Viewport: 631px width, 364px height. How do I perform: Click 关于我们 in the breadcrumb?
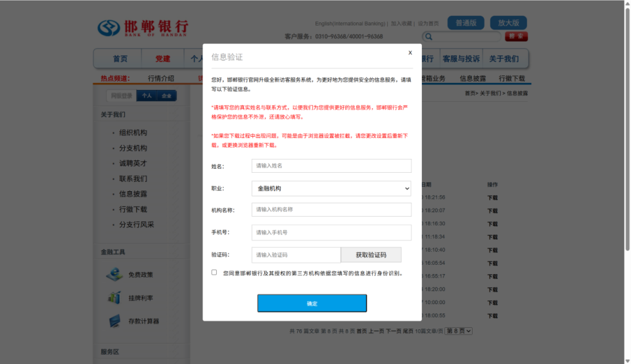click(490, 93)
